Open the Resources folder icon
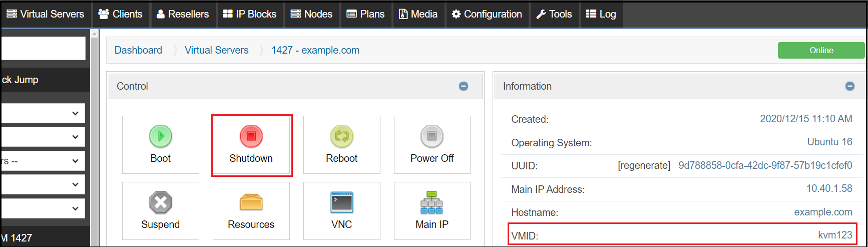 (251, 202)
